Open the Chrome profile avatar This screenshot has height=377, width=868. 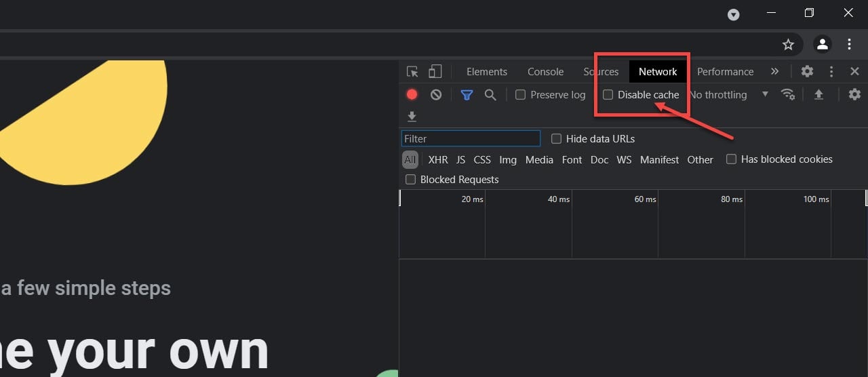pos(823,45)
